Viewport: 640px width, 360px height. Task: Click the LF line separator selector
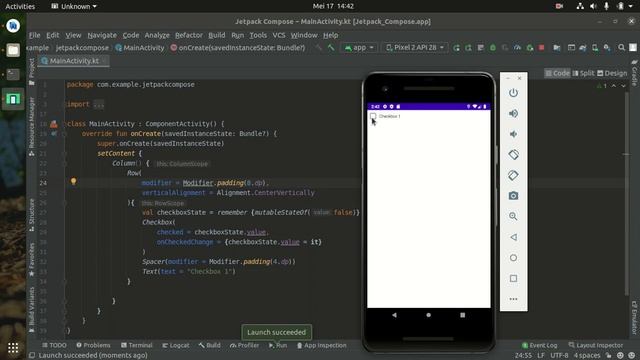pos(541,356)
